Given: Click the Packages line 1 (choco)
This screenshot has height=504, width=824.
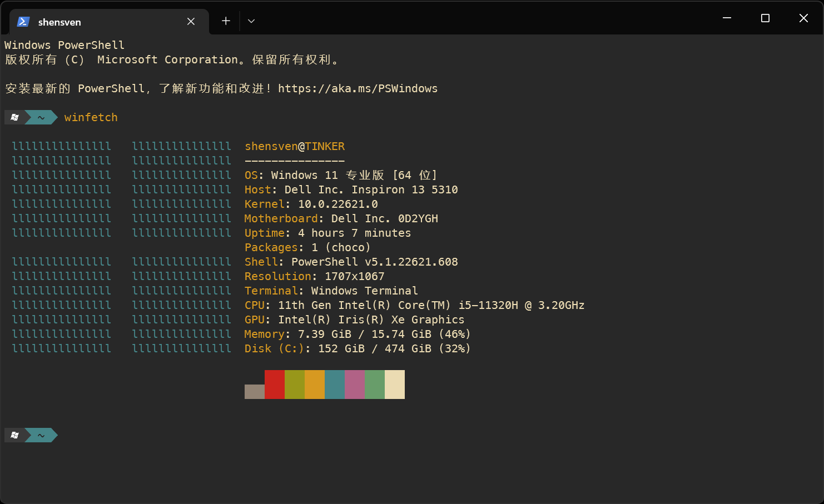Looking at the screenshot, I should [x=307, y=247].
